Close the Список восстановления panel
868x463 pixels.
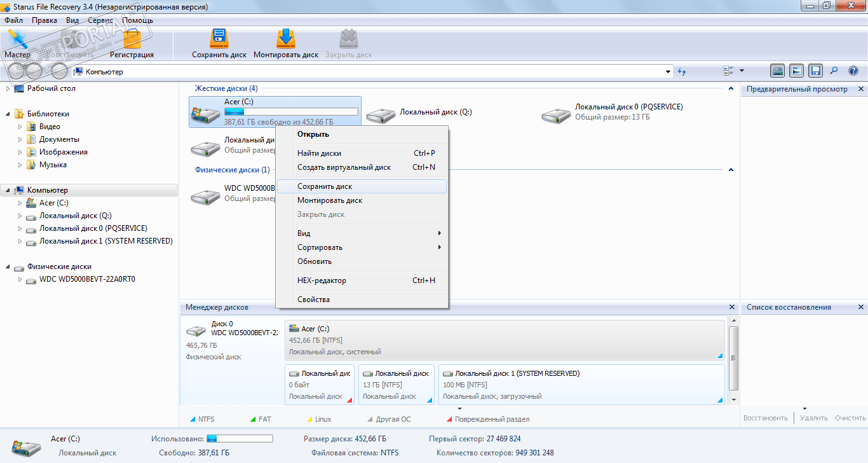click(861, 307)
